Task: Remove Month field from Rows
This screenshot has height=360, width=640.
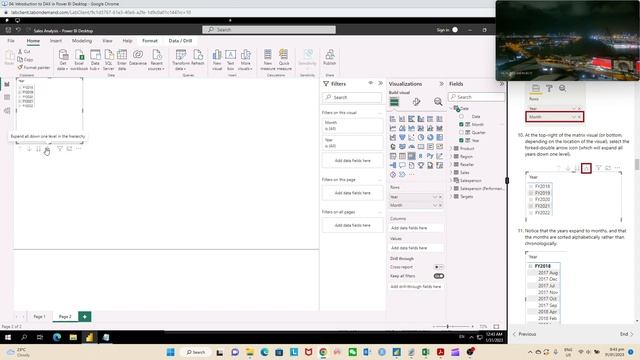Action: [x=440, y=205]
